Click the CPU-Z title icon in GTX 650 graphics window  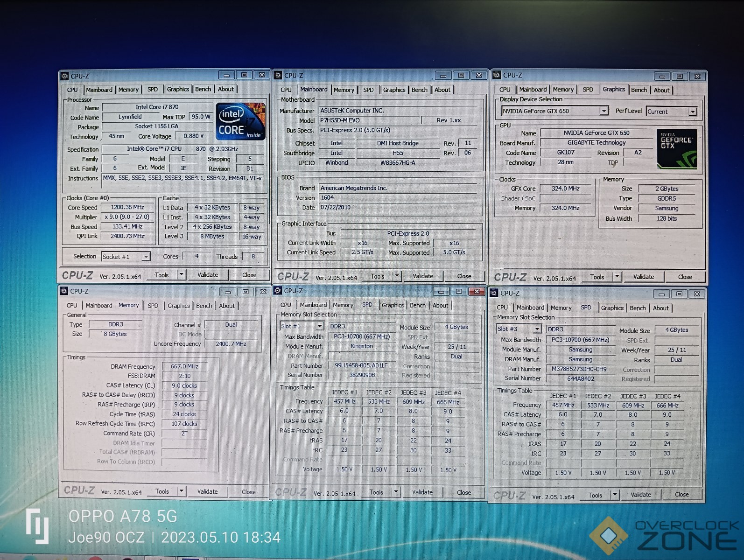coord(497,75)
